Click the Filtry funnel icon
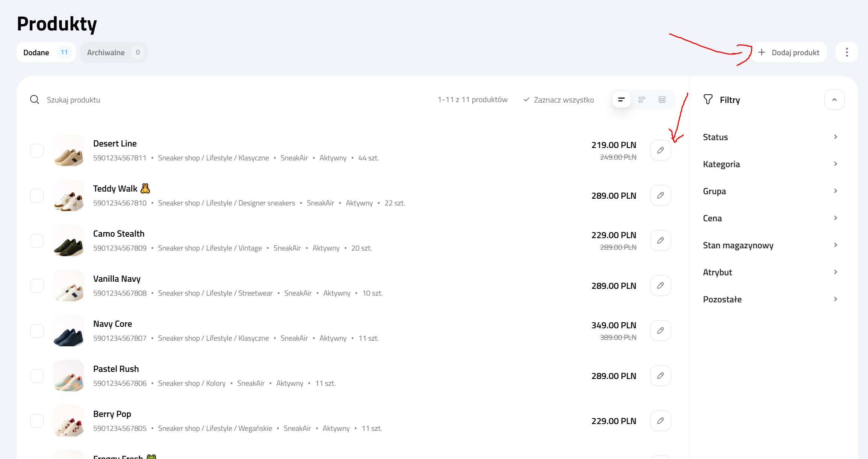868x459 pixels. click(708, 99)
